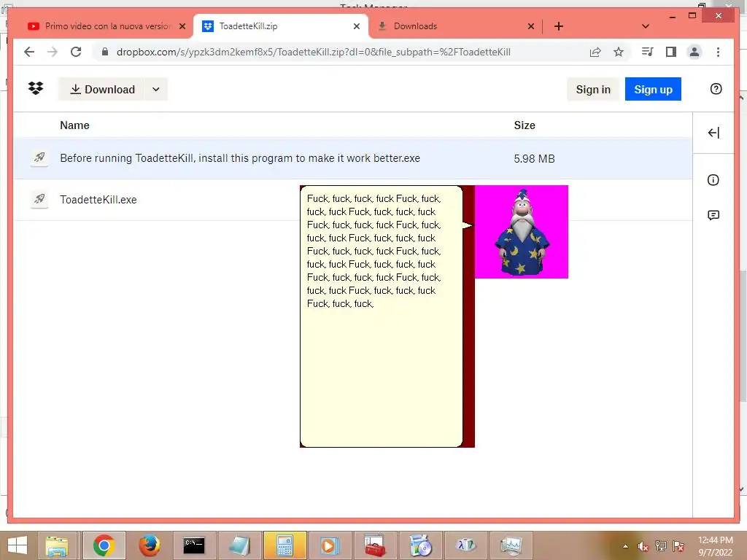Go back to the previous page

point(29,52)
